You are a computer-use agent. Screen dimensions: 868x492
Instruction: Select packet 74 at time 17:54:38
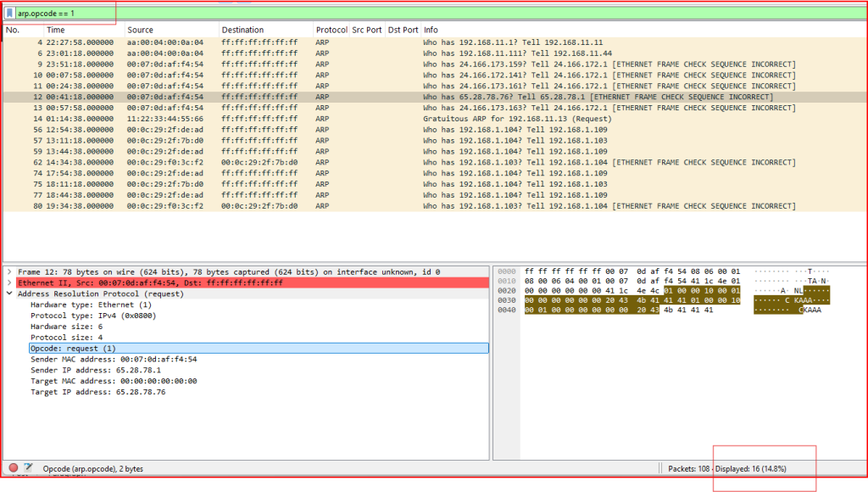pyautogui.click(x=435, y=173)
